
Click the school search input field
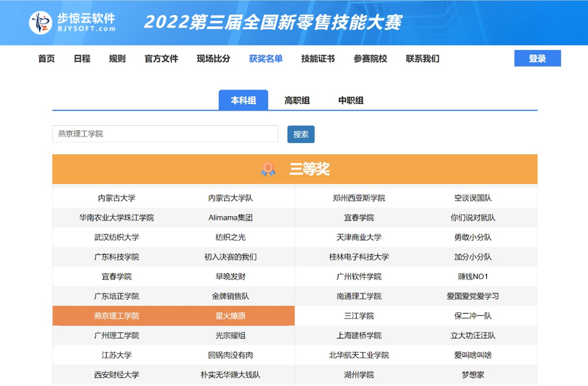(165, 134)
